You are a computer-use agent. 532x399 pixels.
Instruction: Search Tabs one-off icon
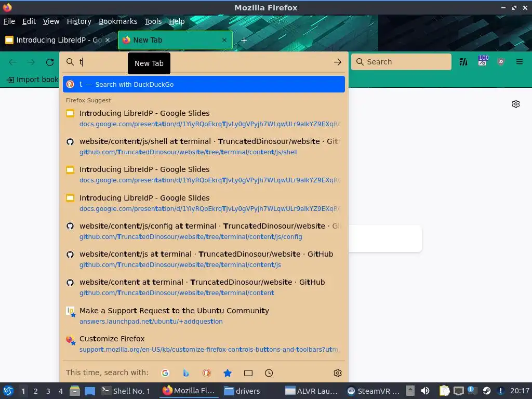pyautogui.click(x=248, y=373)
